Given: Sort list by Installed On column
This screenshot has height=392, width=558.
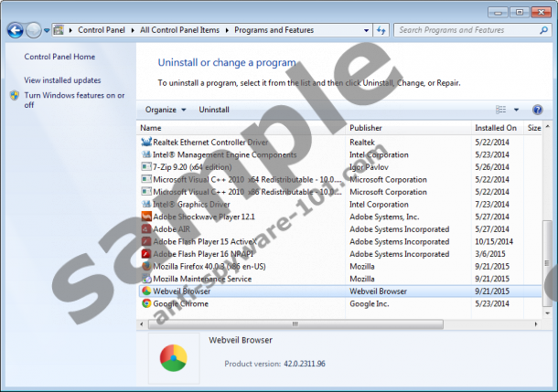Looking at the screenshot, I should click(x=495, y=128).
